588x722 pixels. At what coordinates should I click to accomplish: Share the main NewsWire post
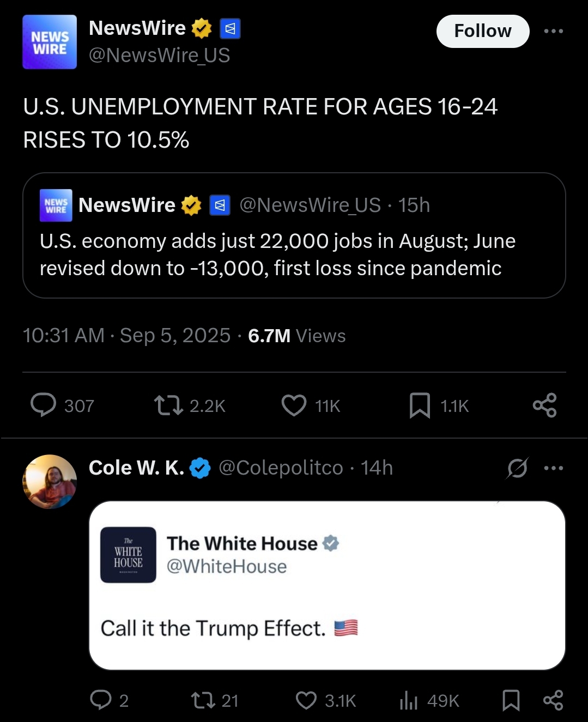click(544, 405)
